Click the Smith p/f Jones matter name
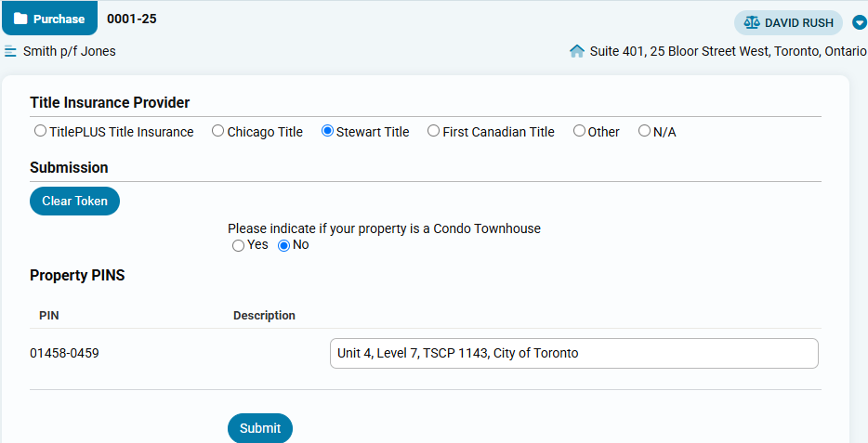Viewport: 868px width, 443px height. point(69,51)
